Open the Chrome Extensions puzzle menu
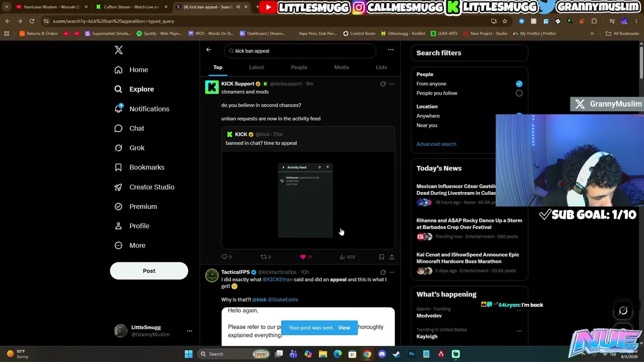 pos(594,21)
